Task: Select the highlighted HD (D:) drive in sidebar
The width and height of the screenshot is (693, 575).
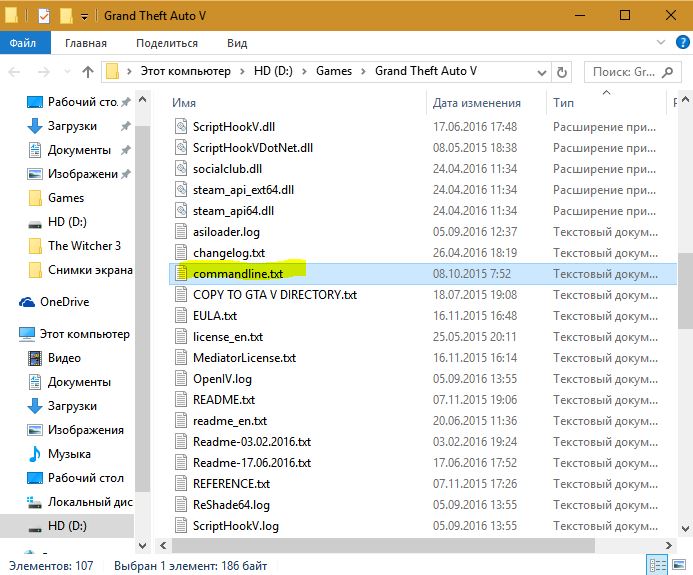Action: 67,526
